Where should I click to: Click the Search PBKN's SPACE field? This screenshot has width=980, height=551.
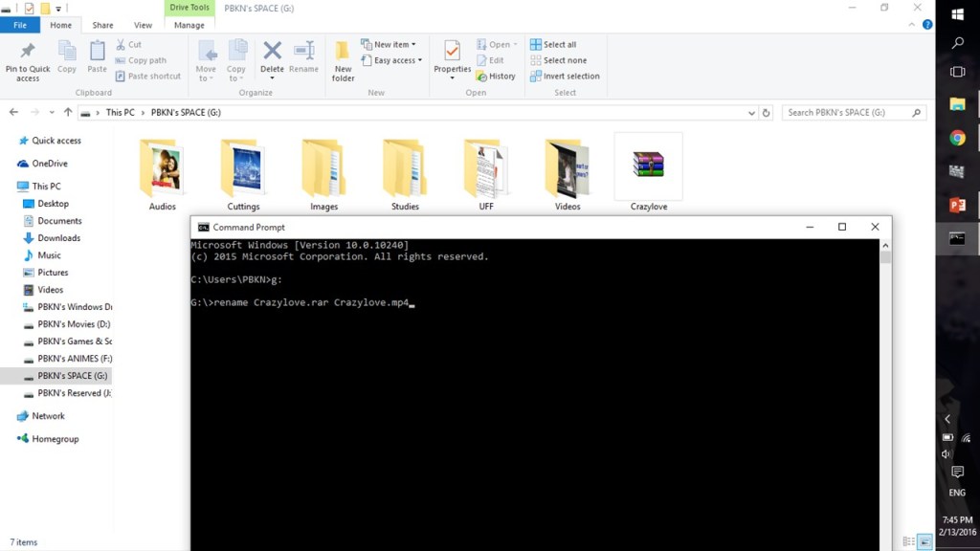point(846,113)
